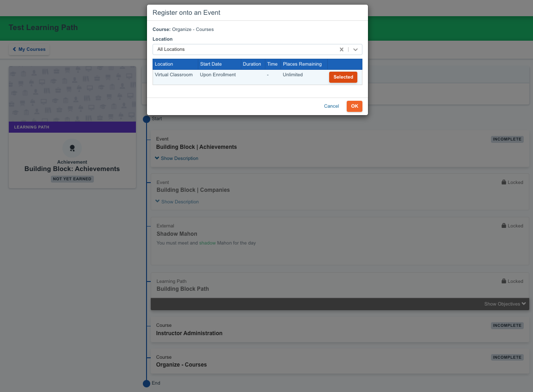The height and width of the screenshot is (392, 533).
Task: Toggle the Selected state for Virtual Classroom
Action: pos(343,77)
